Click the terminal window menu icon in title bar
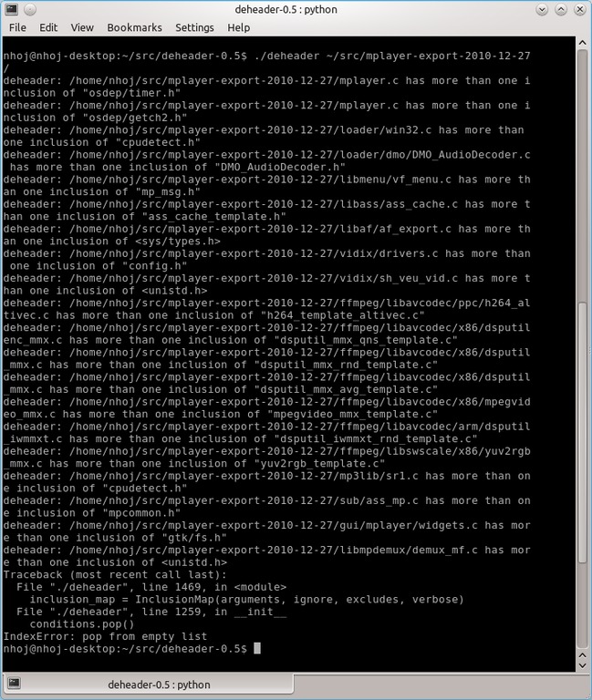 11,9
